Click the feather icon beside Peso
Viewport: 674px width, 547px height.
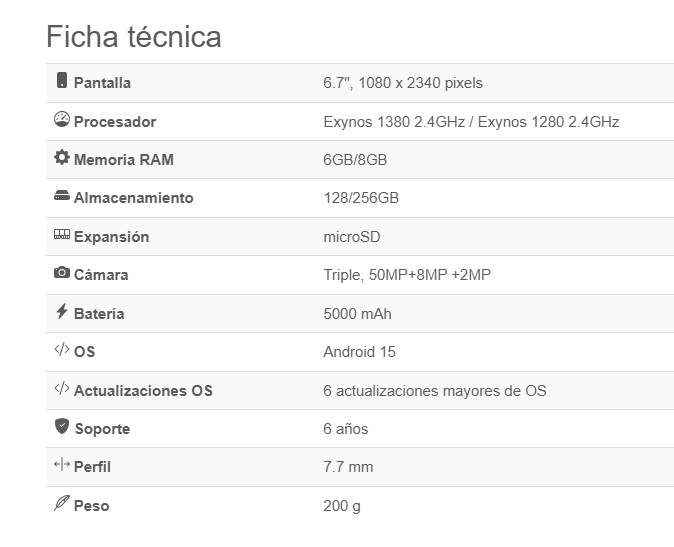coord(62,503)
